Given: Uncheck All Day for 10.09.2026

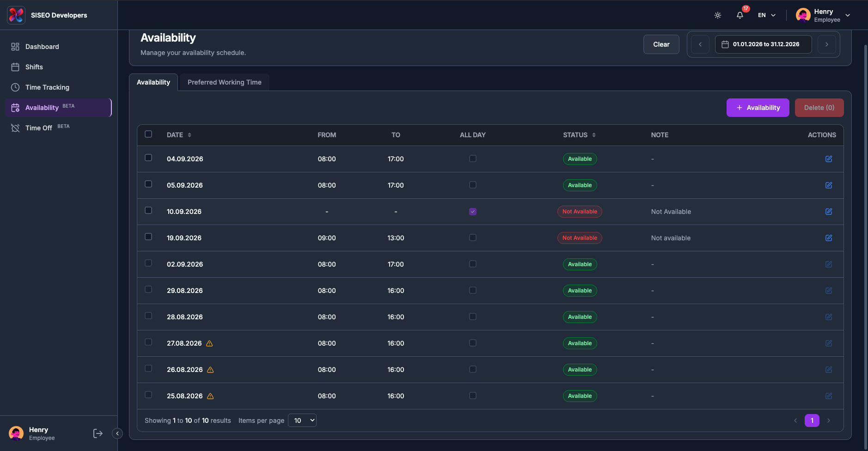Looking at the screenshot, I should click(x=473, y=212).
